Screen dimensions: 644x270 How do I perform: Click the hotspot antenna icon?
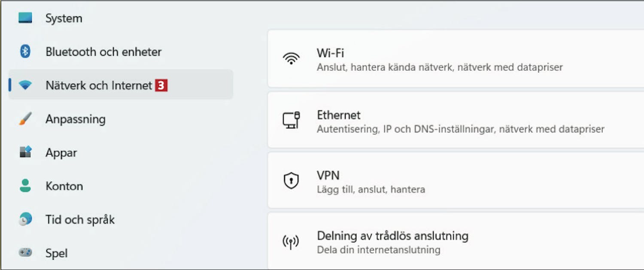pos(291,242)
